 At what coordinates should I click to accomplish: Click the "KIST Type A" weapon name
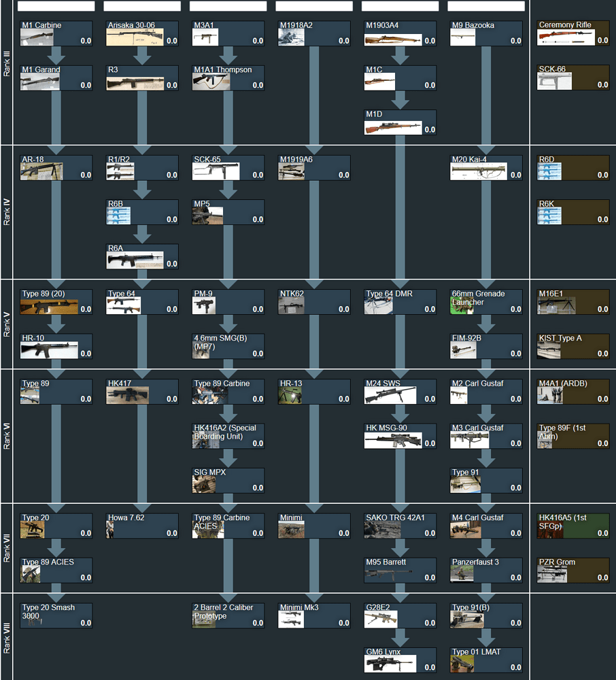coord(560,338)
